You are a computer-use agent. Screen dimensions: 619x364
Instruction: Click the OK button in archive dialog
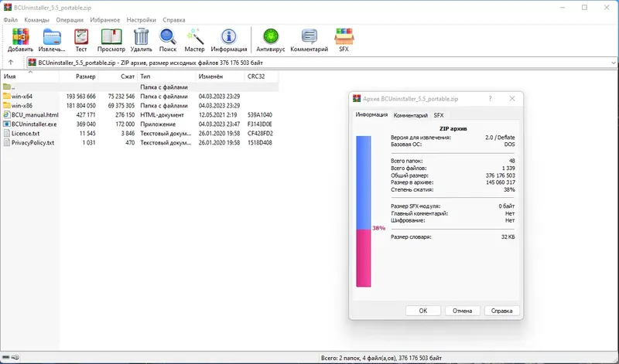click(x=422, y=311)
